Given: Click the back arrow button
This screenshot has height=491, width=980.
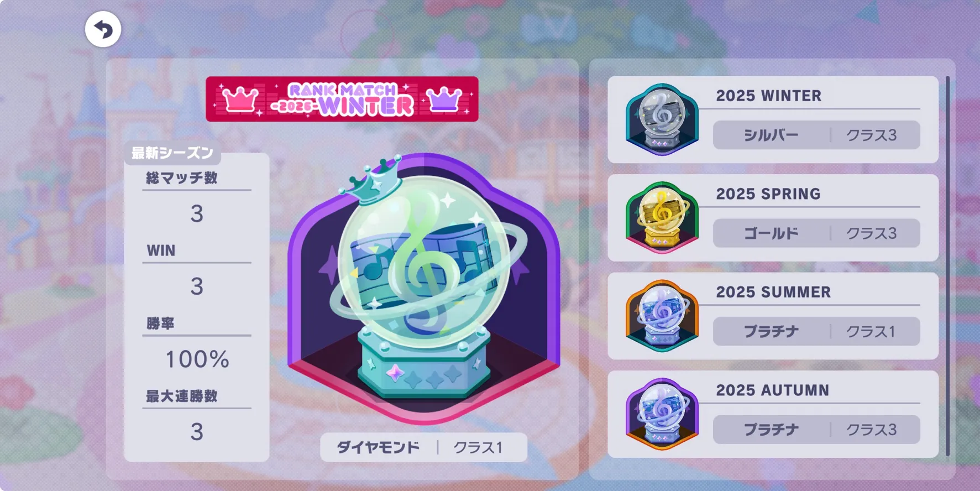Looking at the screenshot, I should coord(103,29).
